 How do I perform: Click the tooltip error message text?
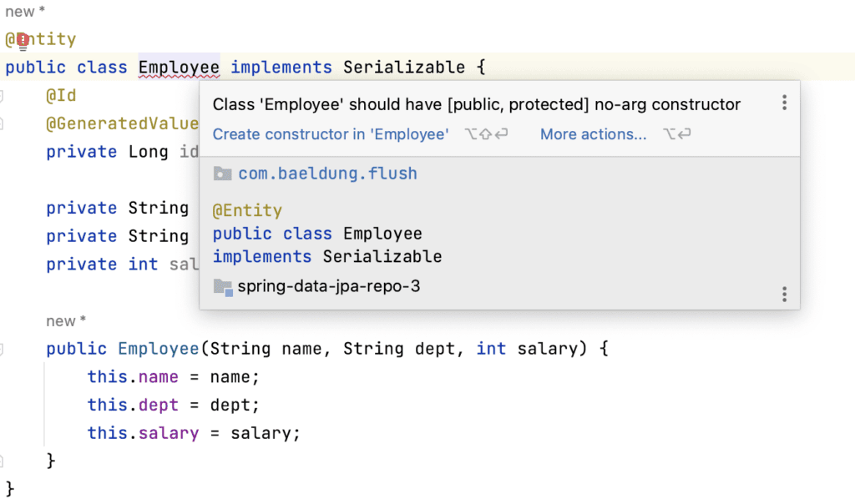click(x=477, y=104)
